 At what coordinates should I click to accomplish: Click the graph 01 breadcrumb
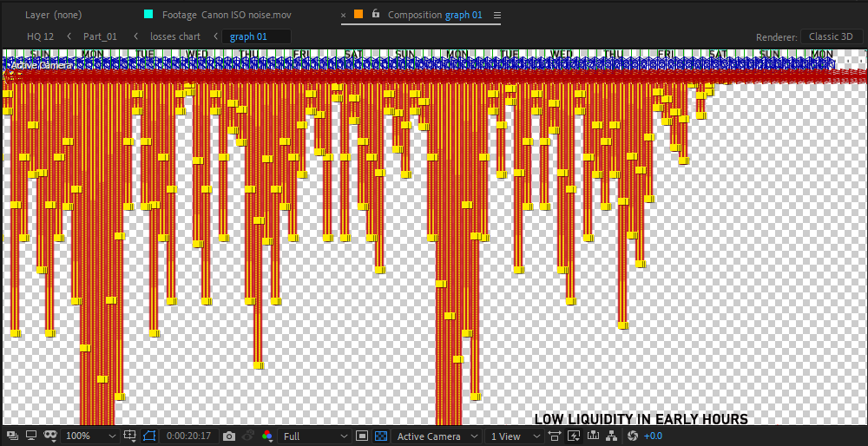256,36
